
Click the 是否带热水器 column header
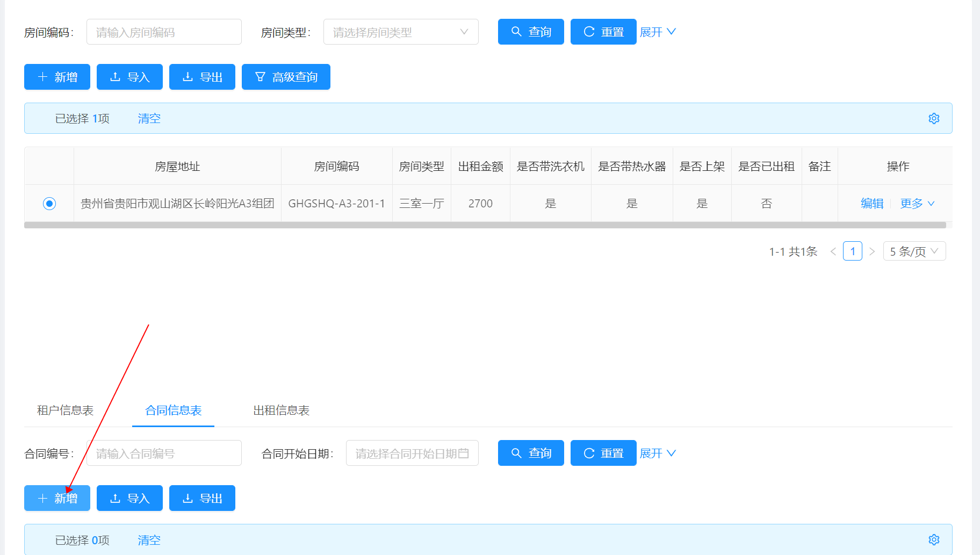pyautogui.click(x=632, y=167)
